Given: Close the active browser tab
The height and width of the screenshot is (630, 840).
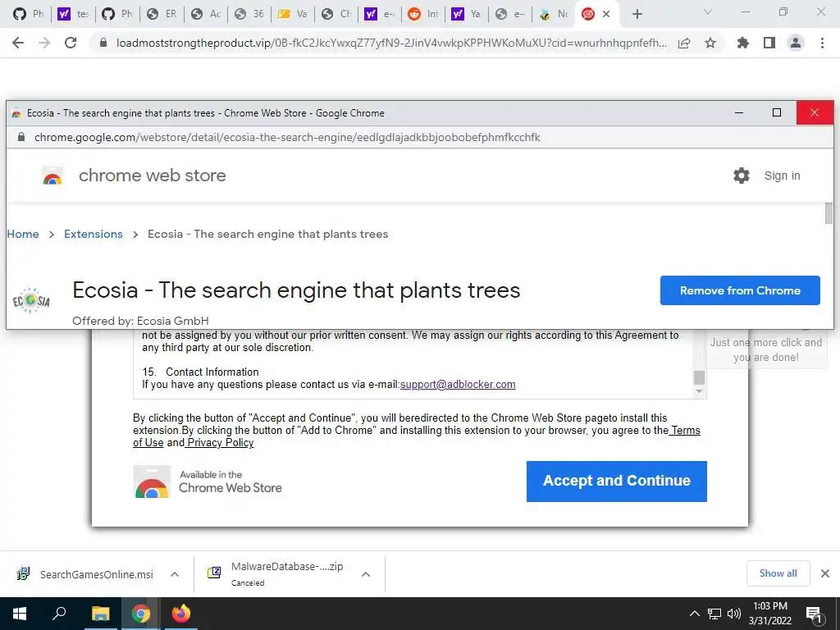Looking at the screenshot, I should tap(606, 14).
